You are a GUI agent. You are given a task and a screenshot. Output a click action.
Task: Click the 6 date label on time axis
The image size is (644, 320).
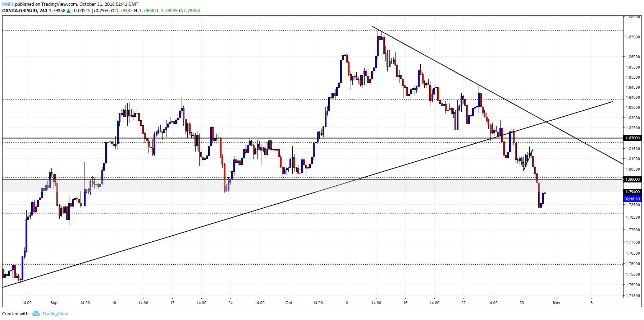coord(592,303)
